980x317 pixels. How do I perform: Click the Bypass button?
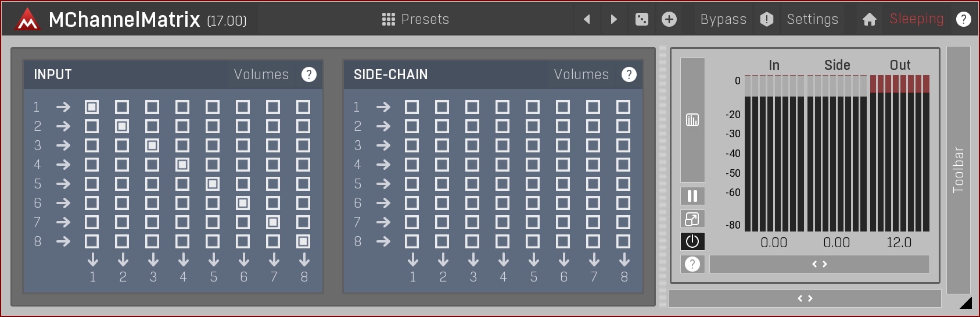[x=723, y=19]
